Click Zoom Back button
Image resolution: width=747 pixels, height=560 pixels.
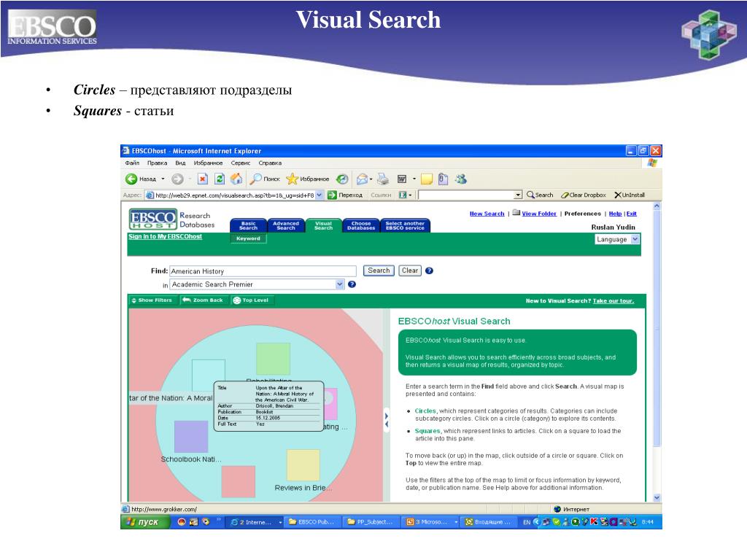click(x=203, y=300)
